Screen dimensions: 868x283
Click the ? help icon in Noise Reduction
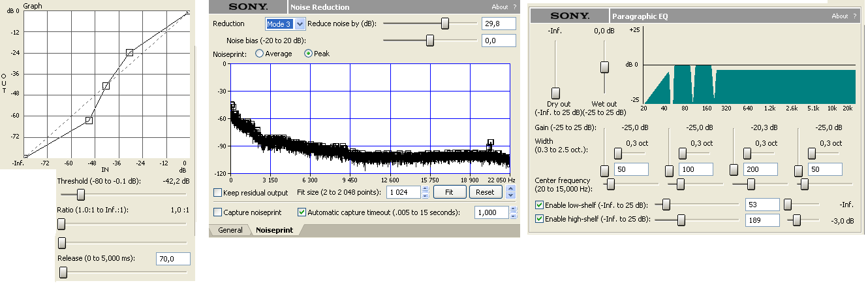click(x=515, y=7)
